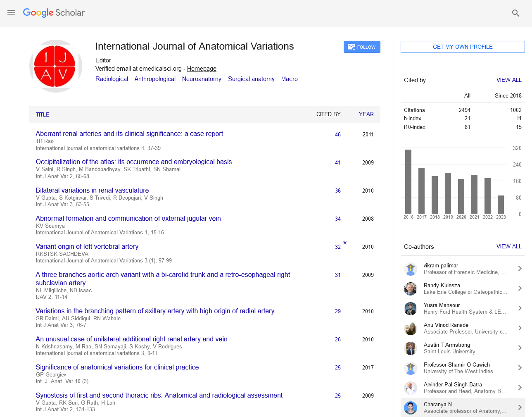Screen dimensions: 532x417
Task: View the 29 citations count
Action: (338, 311)
